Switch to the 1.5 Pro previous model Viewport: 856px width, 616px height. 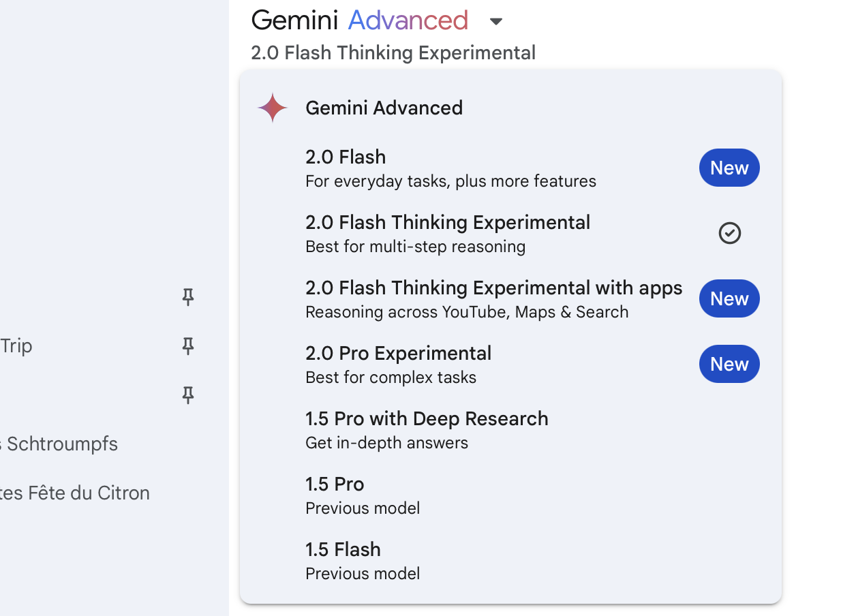(510, 495)
